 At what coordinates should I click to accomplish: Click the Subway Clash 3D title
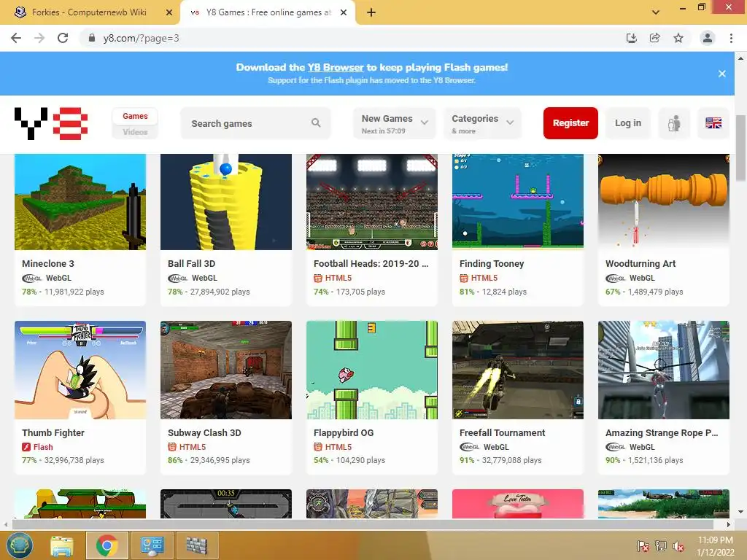tap(204, 432)
